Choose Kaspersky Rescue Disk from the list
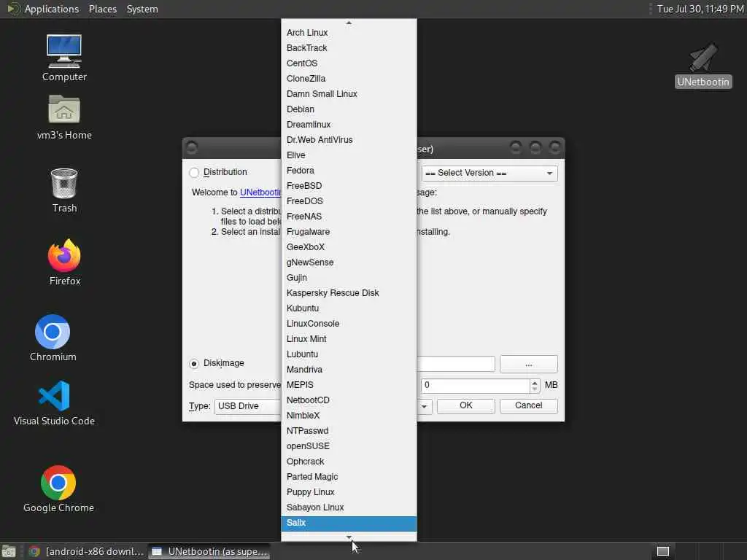Viewport: 747px width, 560px height. click(x=349, y=293)
